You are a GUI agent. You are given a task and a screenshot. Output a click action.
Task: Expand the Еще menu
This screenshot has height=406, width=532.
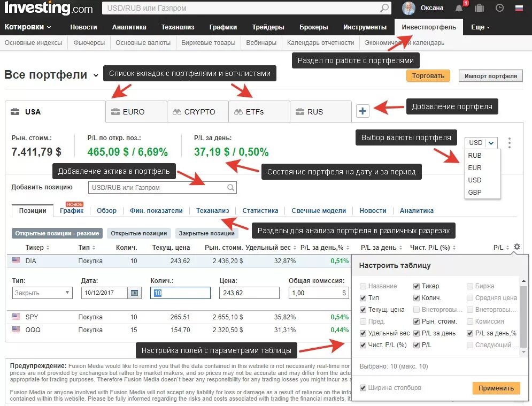tap(481, 27)
